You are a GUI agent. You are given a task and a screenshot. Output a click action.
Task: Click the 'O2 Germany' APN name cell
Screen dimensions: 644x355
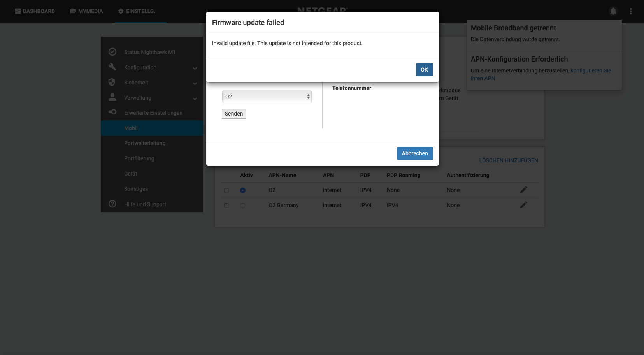(x=284, y=205)
